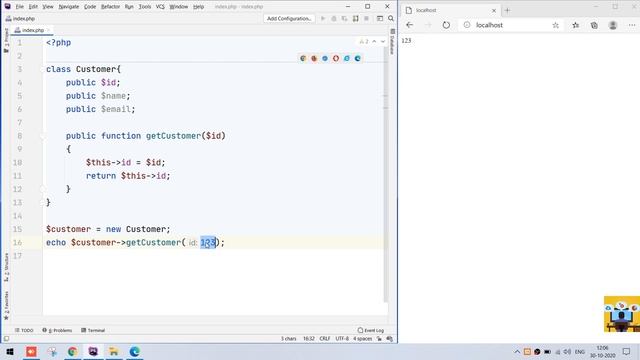Change the 4 spaces indent setting
This screenshot has width=640, height=360.
click(x=362, y=339)
